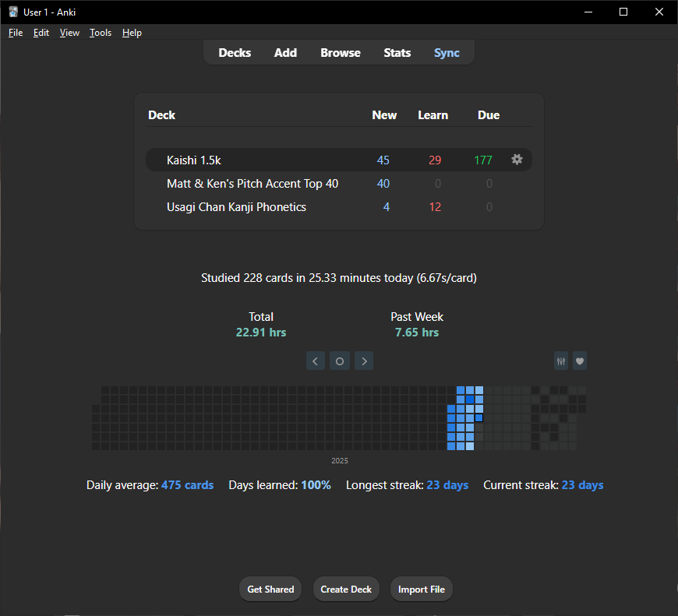Click the Import File button
The width and height of the screenshot is (678, 616).
coord(421,590)
